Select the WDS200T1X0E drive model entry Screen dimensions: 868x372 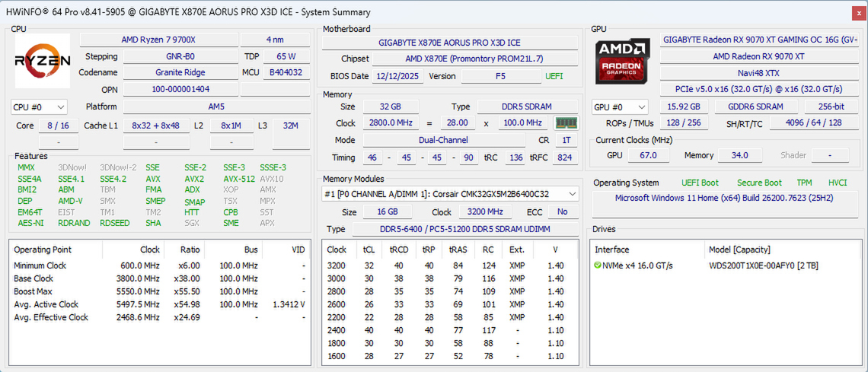tap(753, 265)
